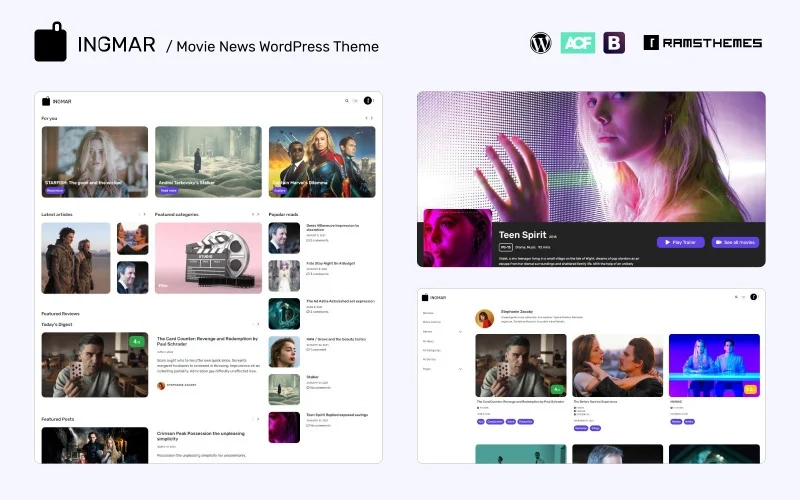Click Play Trailer button for Teen Spirit
The height and width of the screenshot is (500, 800).
[x=681, y=242]
